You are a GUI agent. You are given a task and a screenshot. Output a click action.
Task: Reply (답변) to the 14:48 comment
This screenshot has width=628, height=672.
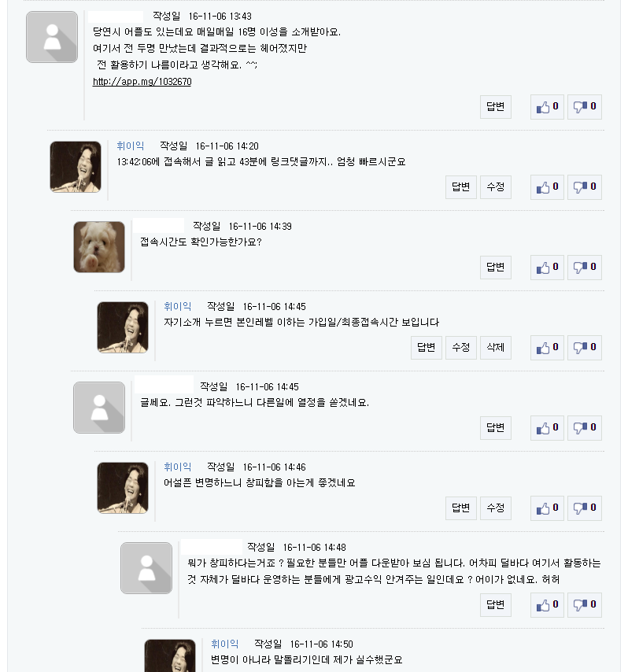tap(496, 605)
